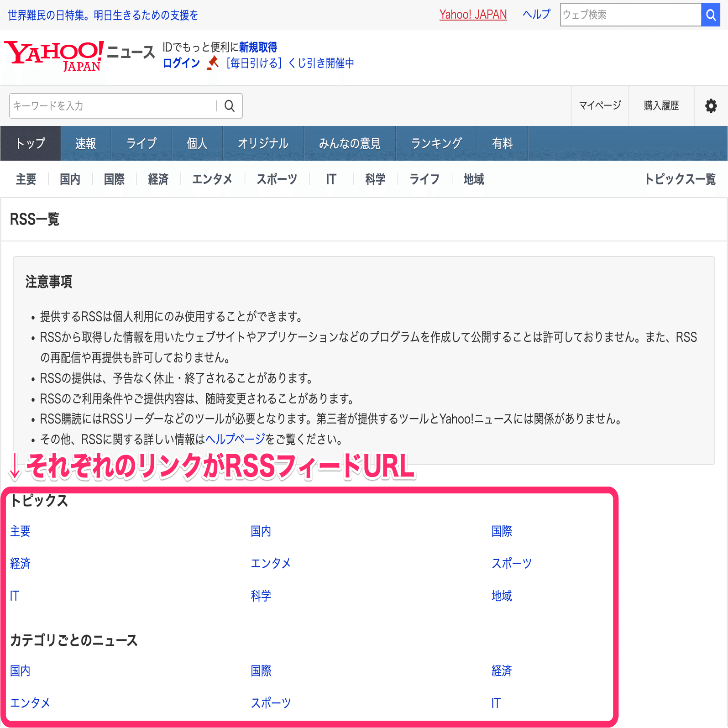
Task: Open settings via the gear icon
Action: 711,106
